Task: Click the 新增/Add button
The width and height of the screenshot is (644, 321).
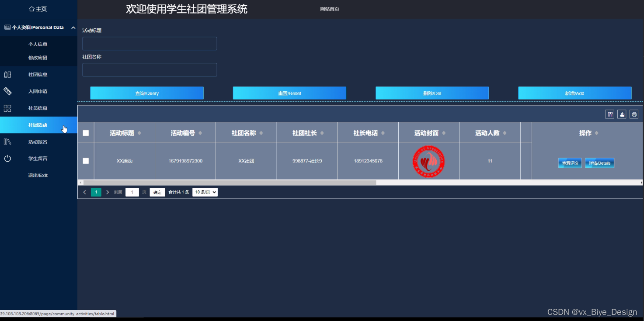Action: click(575, 93)
